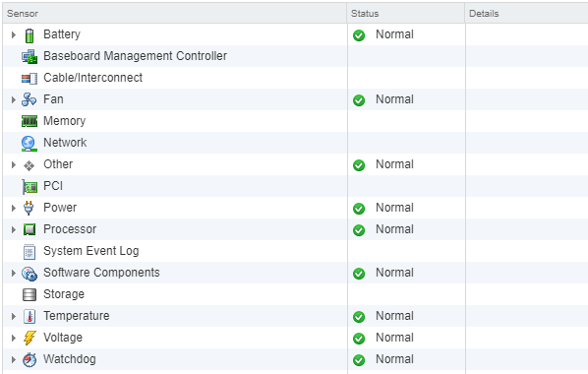Click the Cable/Interconnect ribbon cable icon
The height and width of the screenshot is (374, 588).
29,79
